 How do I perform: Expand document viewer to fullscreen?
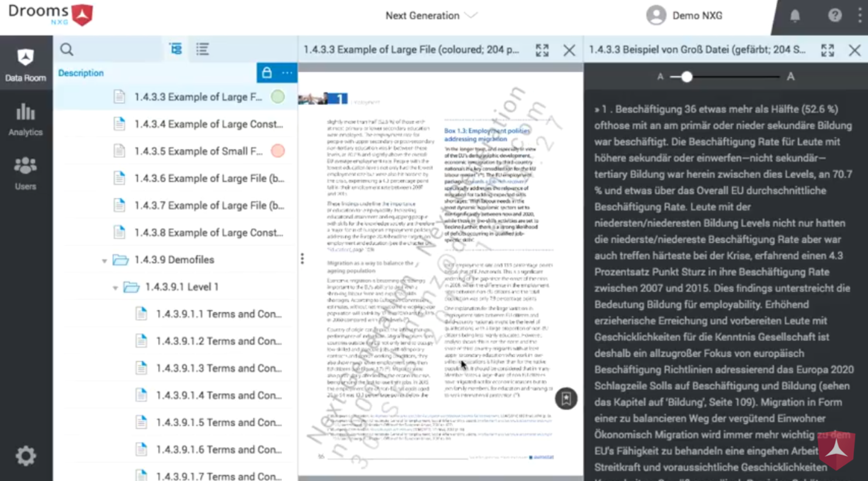pyautogui.click(x=542, y=50)
